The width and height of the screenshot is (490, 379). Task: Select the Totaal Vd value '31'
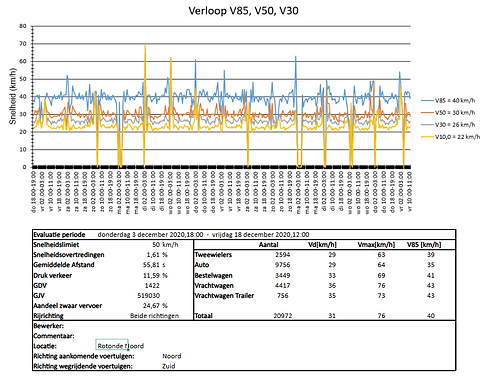click(x=332, y=316)
